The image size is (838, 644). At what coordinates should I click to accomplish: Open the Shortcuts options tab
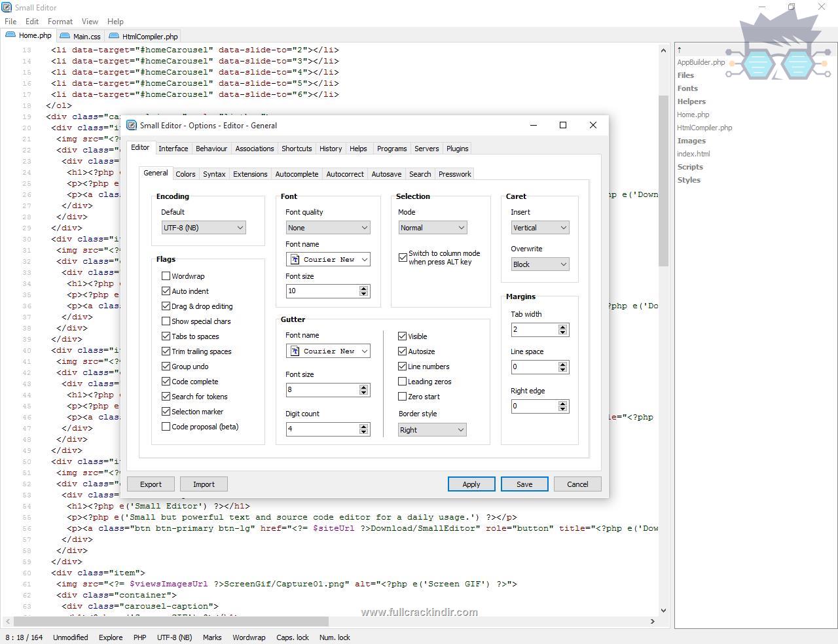click(297, 149)
